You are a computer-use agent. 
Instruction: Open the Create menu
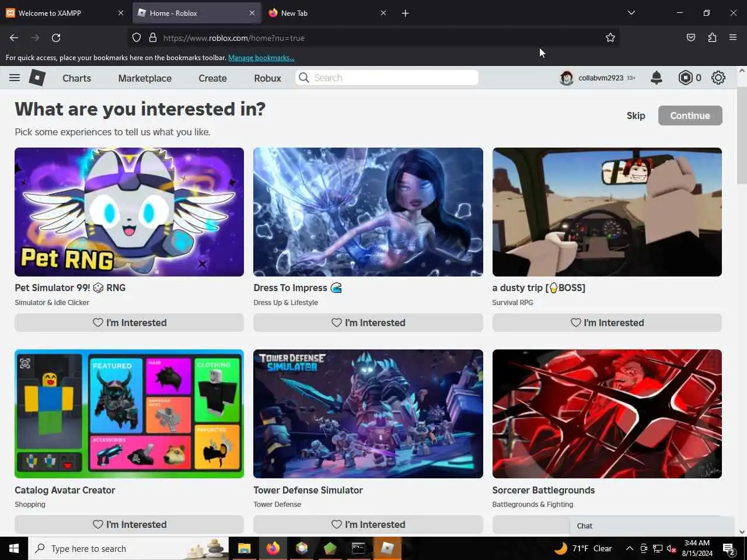[x=212, y=78]
